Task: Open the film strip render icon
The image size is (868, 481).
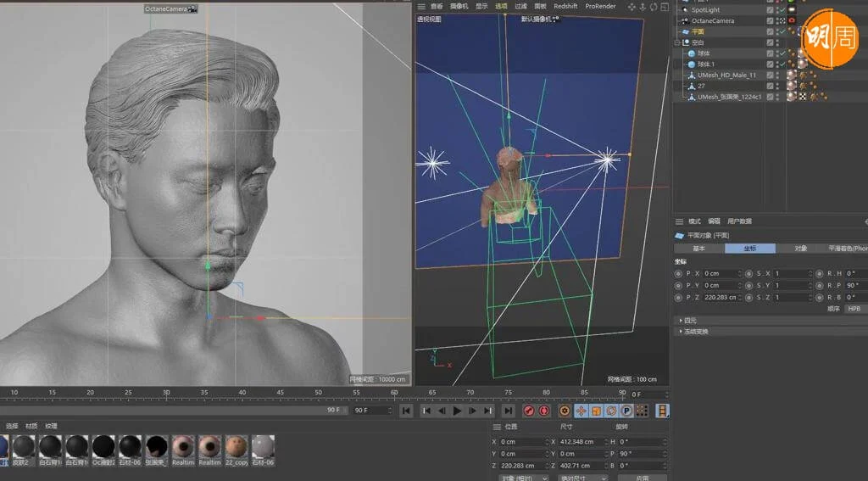Action: point(663,411)
